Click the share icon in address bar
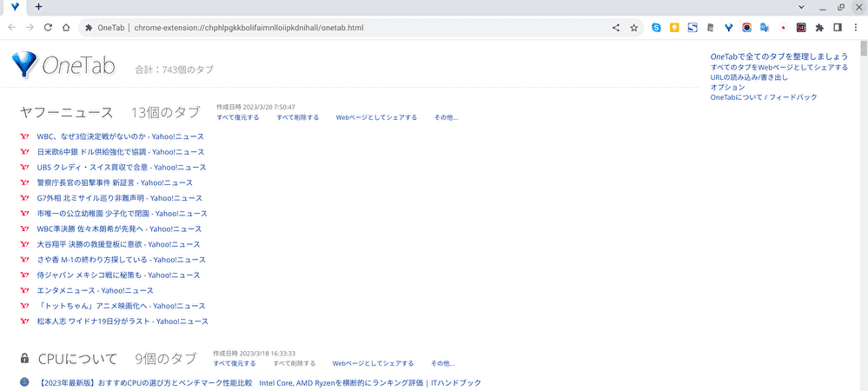Viewport: 868px width, 391px height. [x=615, y=28]
